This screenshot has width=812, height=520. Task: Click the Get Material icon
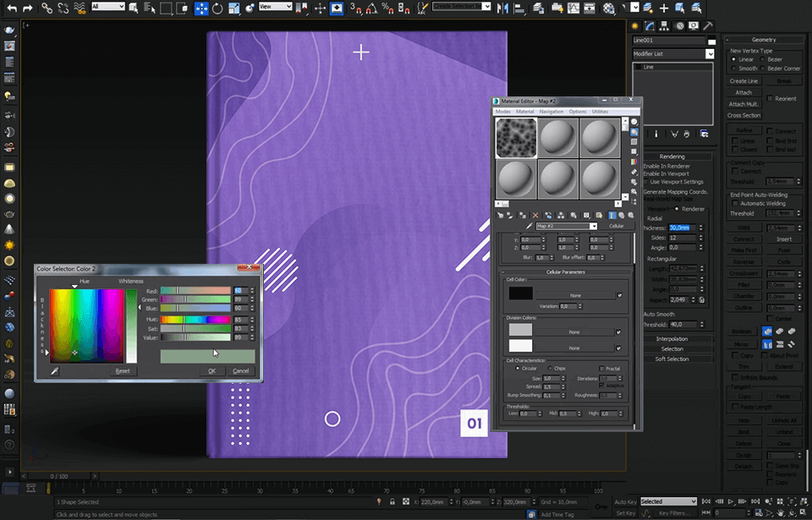pos(500,214)
